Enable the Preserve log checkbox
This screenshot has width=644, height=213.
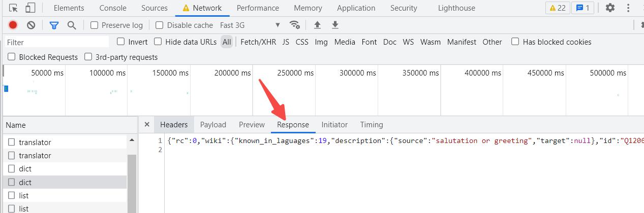point(94,25)
